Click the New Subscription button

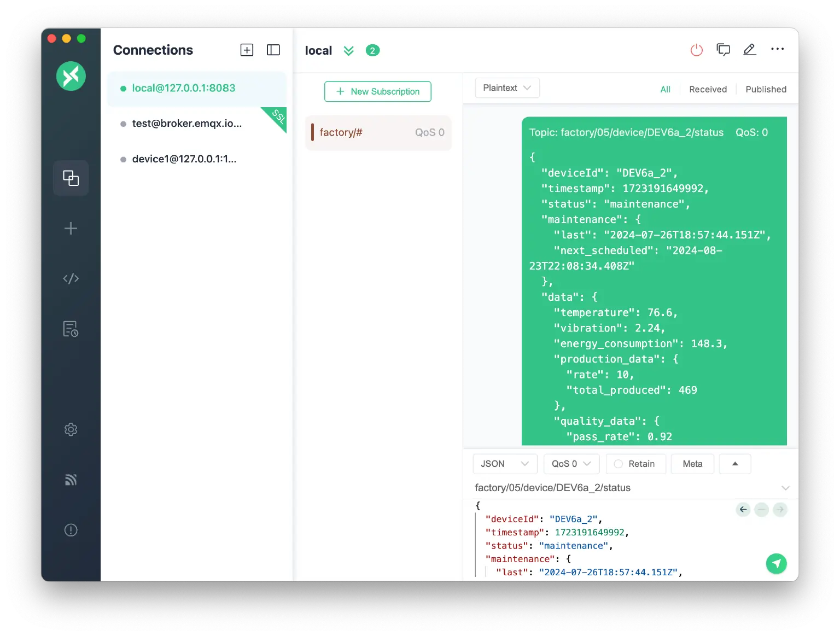[x=377, y=91]
